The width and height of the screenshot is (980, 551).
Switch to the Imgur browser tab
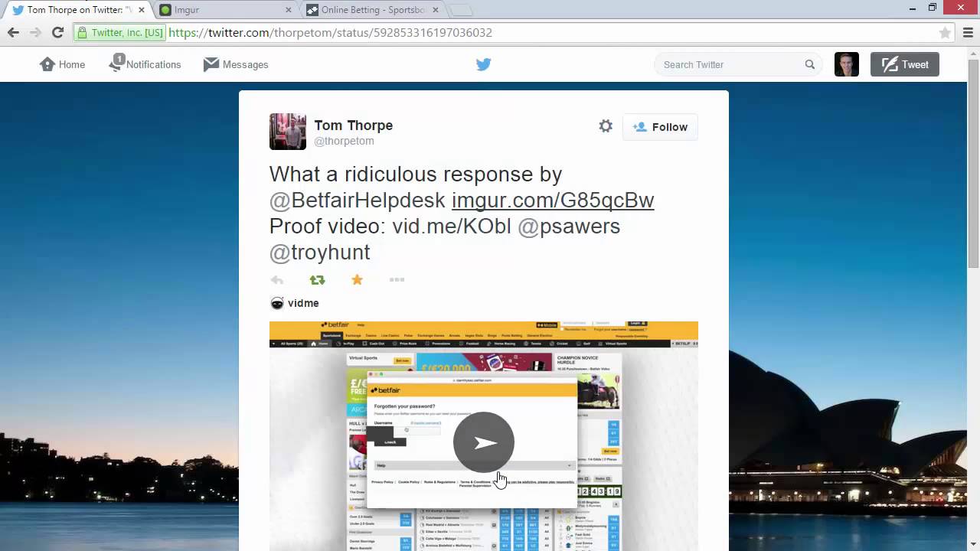pos(226,10)
